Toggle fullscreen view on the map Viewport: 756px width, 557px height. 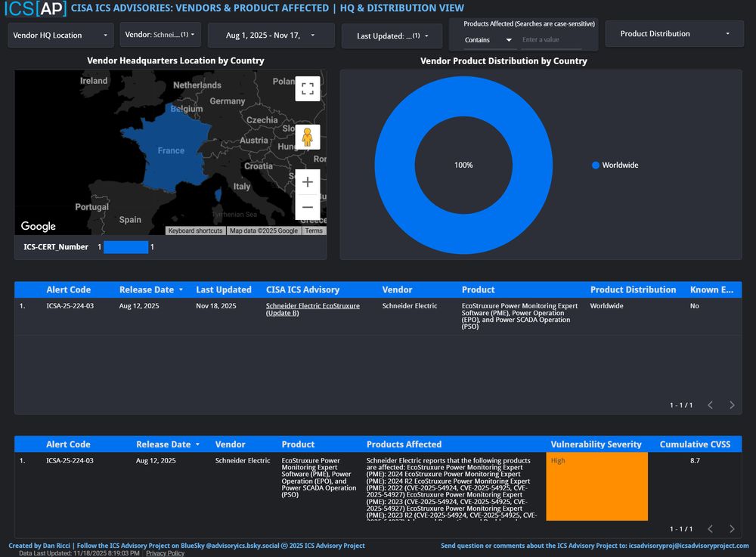coord(307,88)
